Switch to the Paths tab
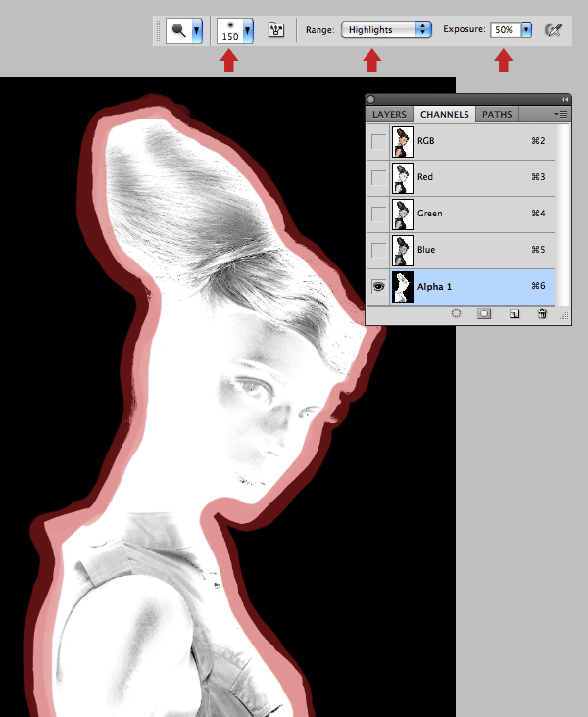This screenshot has width=588, height=717. click(497, 115)
